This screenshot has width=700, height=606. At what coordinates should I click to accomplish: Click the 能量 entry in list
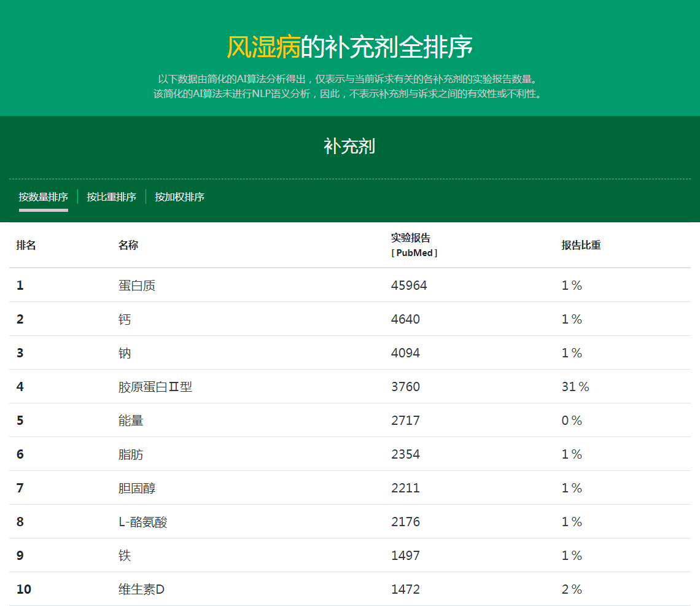coord(131,421)
